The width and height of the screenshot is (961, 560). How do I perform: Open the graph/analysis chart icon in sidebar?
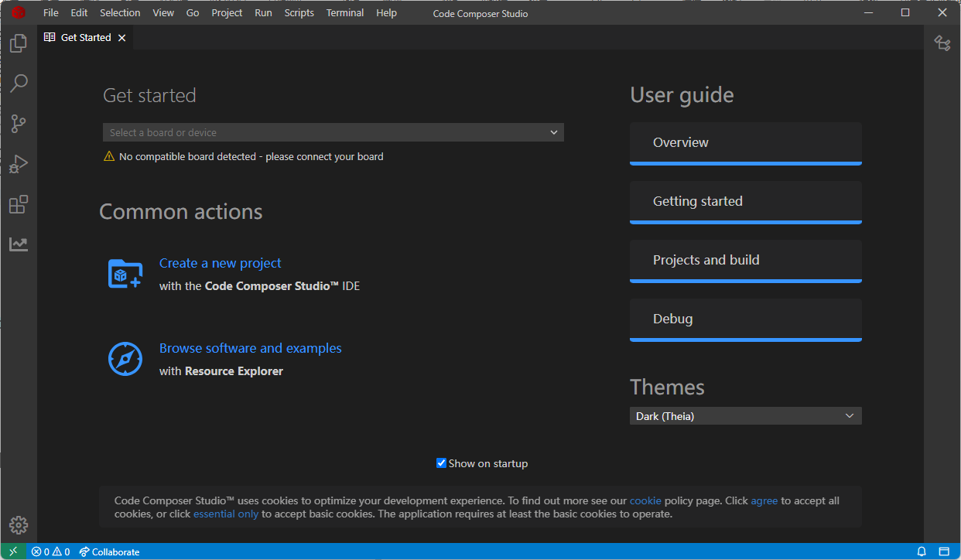click(19, 244)
